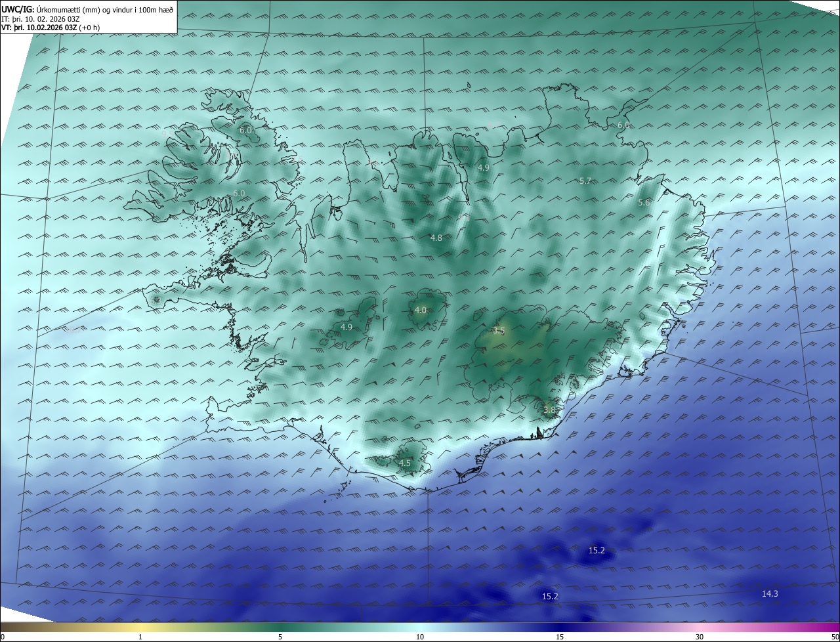Click the "1" tick label on the color scale
Screen dimensions: 840x642
click(x=140, y=637)
